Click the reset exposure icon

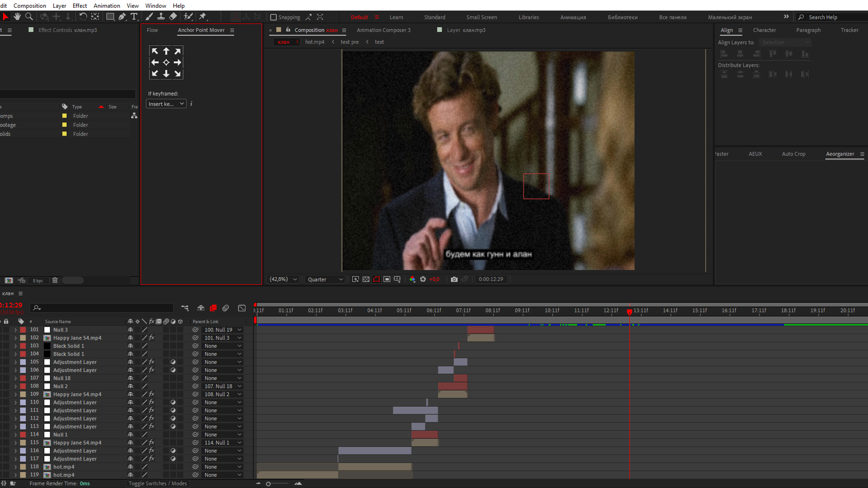tap(423, 279)
